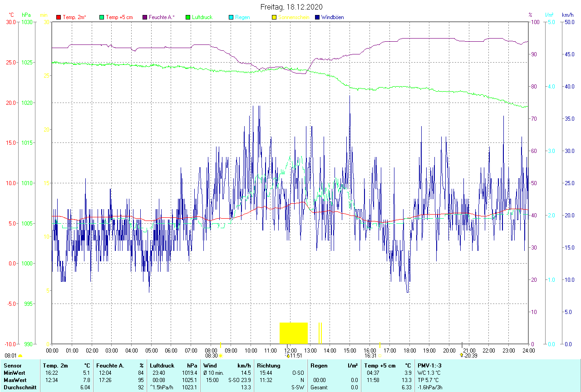Click the dark blue Windböen legend swatch
Viewport: 581px width, 392px height.
pyautogui.click(x=317, y=17)
